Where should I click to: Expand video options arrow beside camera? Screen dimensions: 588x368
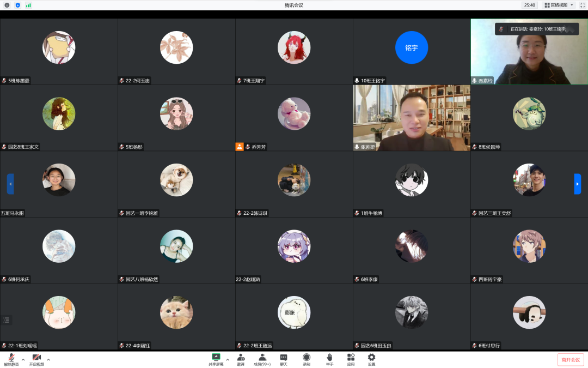(48, 359)
